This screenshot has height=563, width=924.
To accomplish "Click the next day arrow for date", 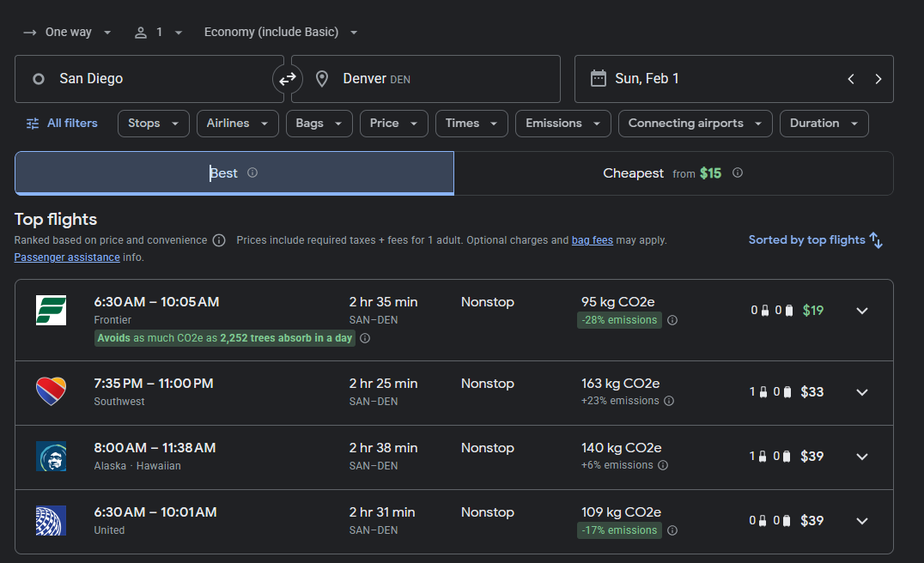I will 878,79.
